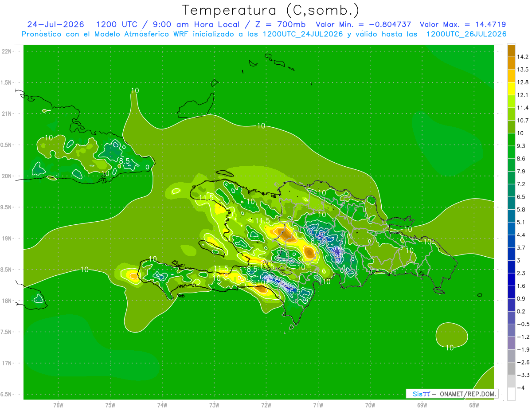Click the brown swatch above 14.2 on colorbar
This screenshot has width=532, height=411.
511,51
